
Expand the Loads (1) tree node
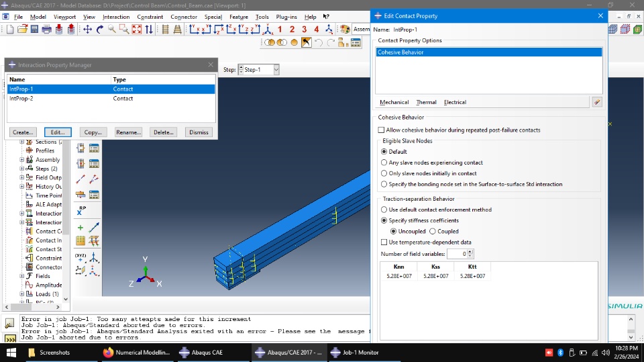(x=21, y=294)
